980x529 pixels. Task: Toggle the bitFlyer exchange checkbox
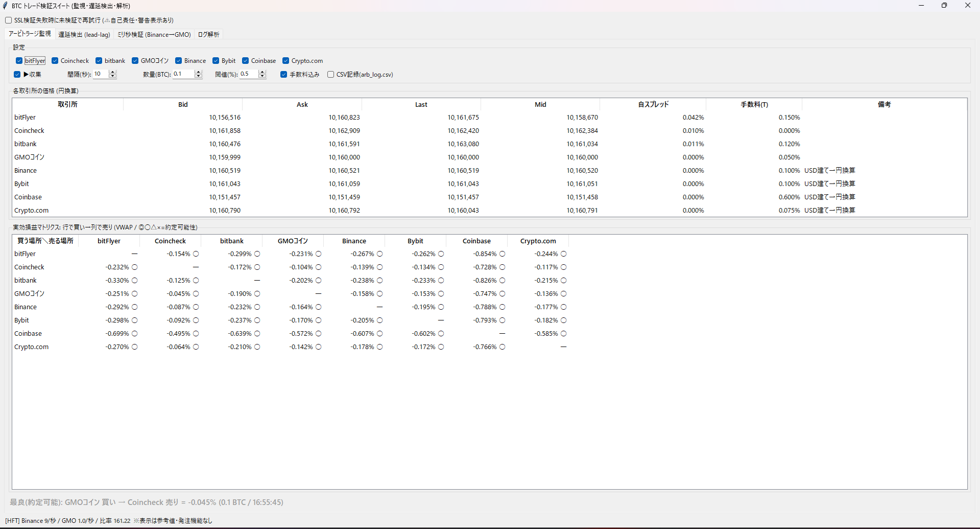coord(19,61)
